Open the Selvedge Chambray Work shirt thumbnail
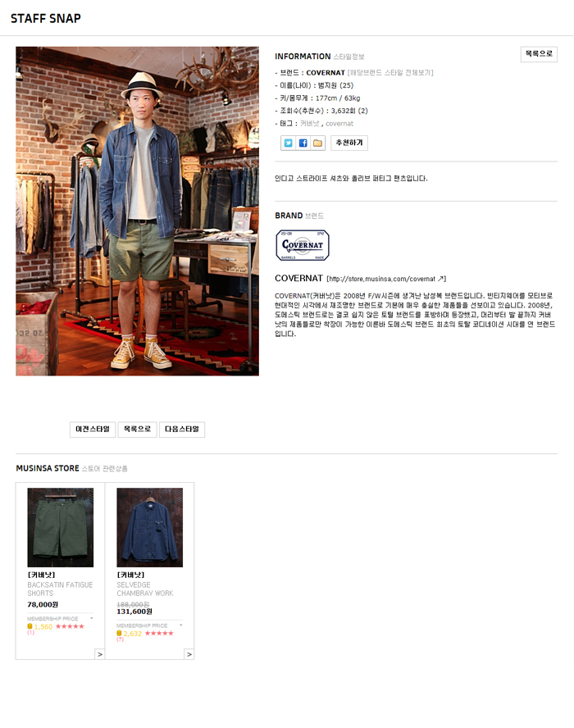The width and height of the screenshot is (574, 728). [149, 527]
